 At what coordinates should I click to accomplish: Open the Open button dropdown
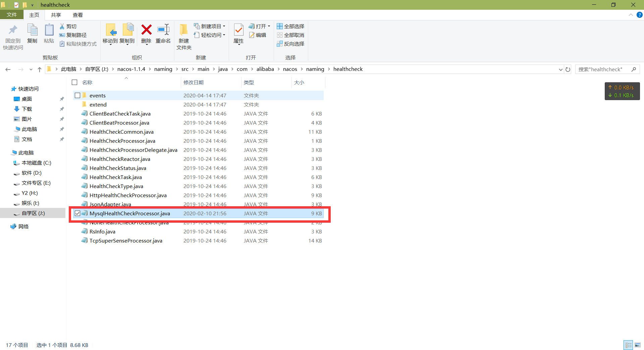(x=269, y=26)
